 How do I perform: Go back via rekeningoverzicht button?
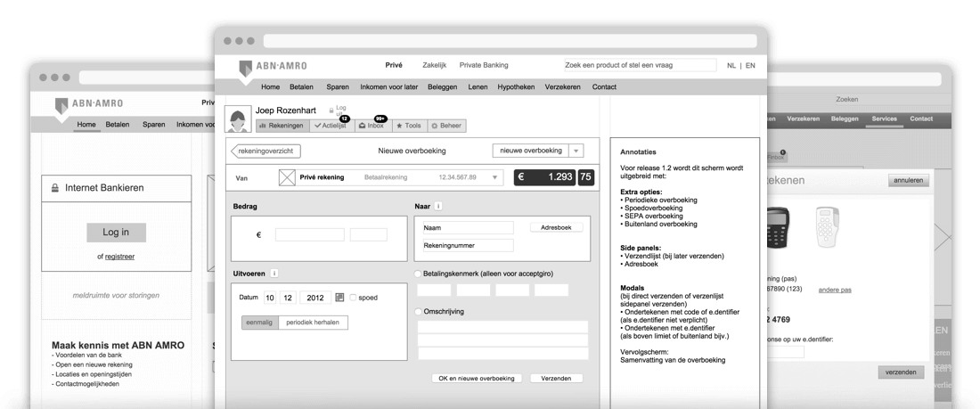[266, 151]
